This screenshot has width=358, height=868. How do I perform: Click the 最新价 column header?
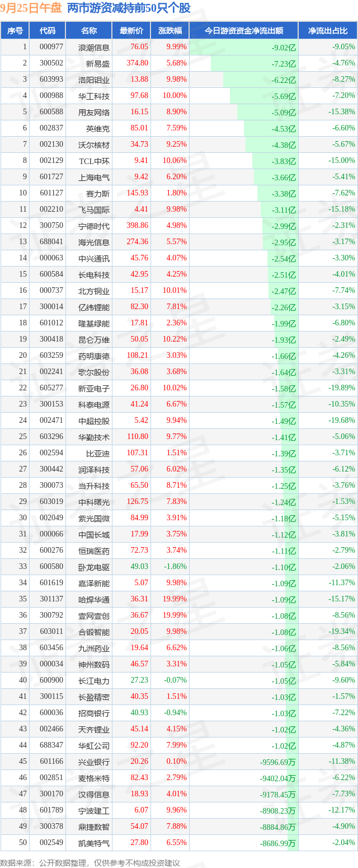pos(131,31)
